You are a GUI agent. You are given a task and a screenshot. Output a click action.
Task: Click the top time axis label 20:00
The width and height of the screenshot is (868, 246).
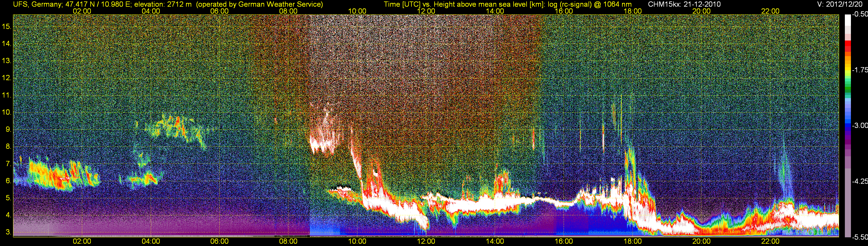(x=702, y=11)
